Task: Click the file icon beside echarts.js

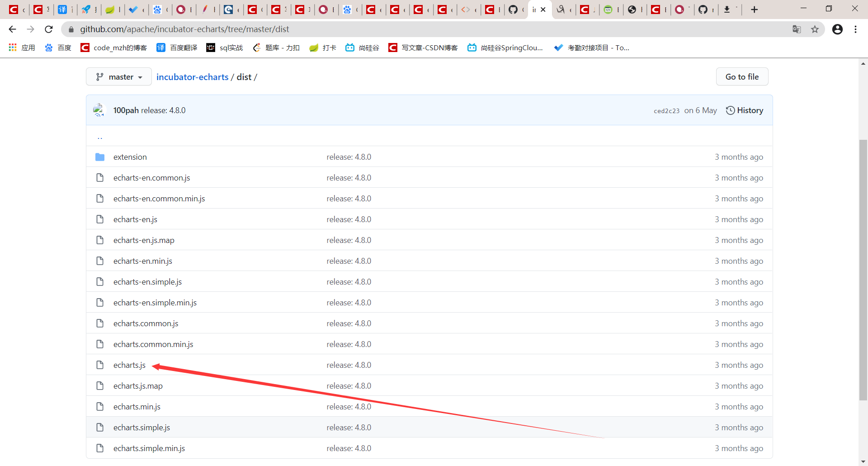Action: point(100,365)
